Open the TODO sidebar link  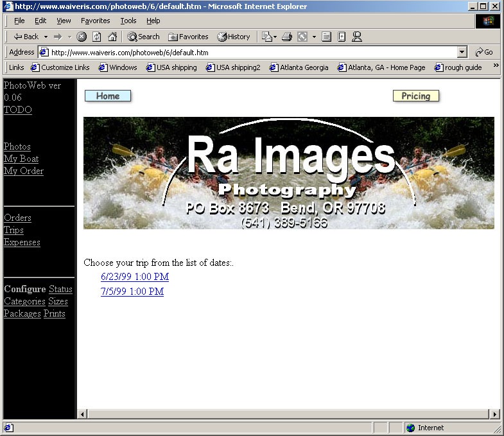[x=18, y=110]
